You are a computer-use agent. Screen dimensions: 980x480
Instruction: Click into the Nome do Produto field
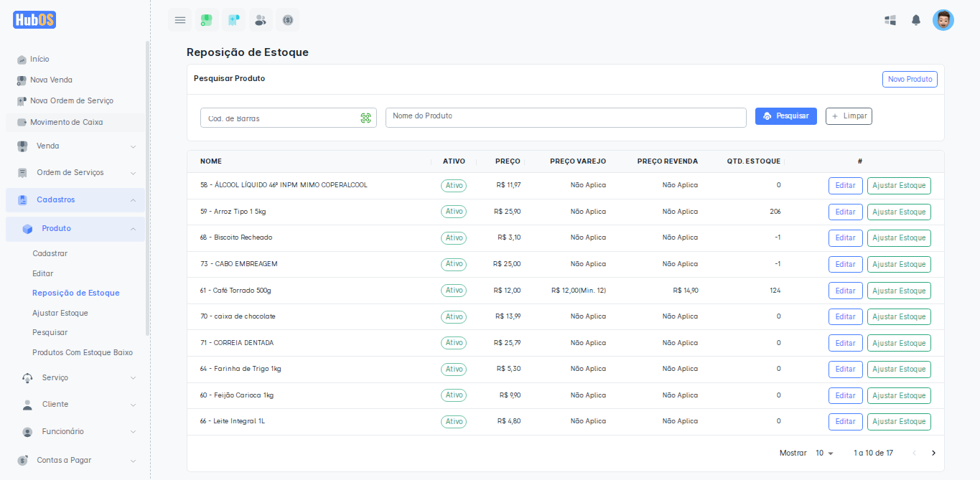pos(566,118)
